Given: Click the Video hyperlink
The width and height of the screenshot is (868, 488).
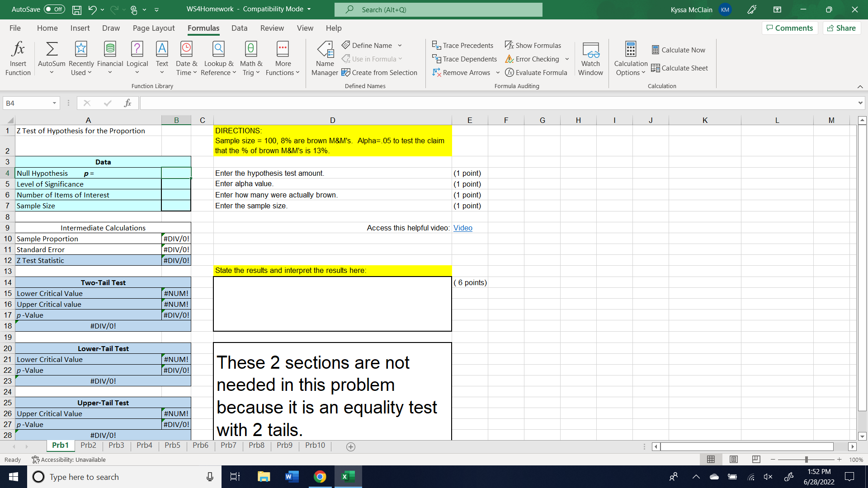Looking at the screenshot, I should click(462, 228).
